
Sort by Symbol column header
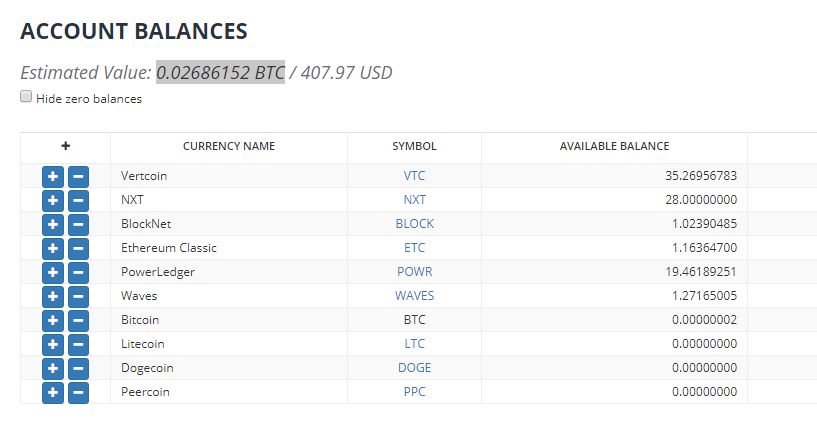pos(414,146)
